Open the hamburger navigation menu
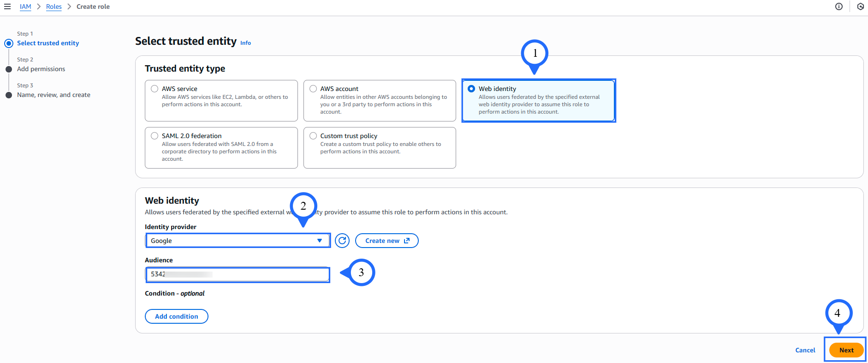Viewport: 868px width, 363px height. click(x=7, y=6)
